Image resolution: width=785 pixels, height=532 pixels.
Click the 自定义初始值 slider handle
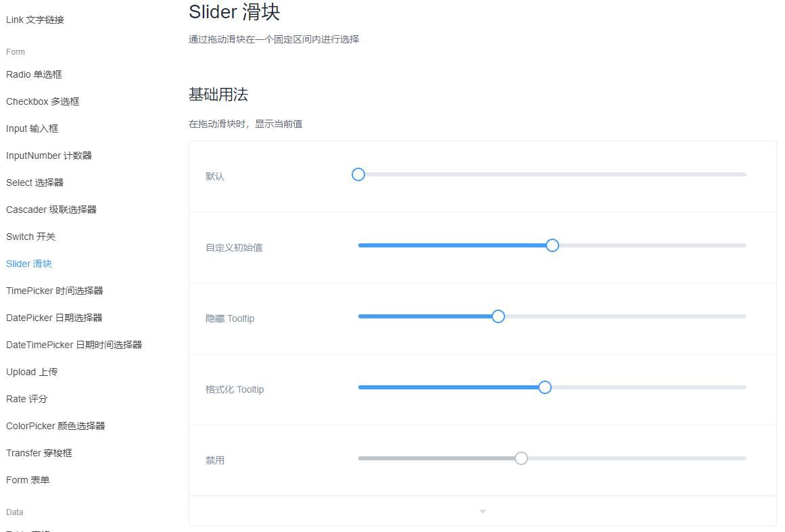[x=552, y=245]
